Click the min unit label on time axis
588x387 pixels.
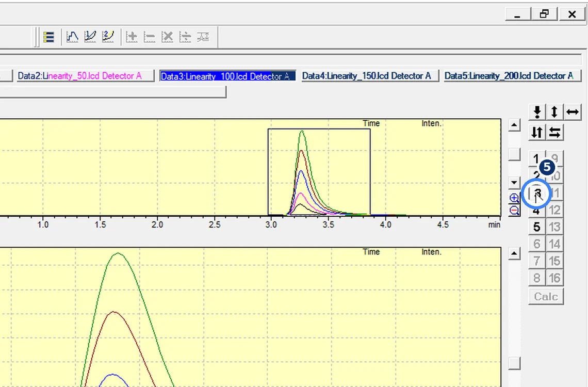494,224
